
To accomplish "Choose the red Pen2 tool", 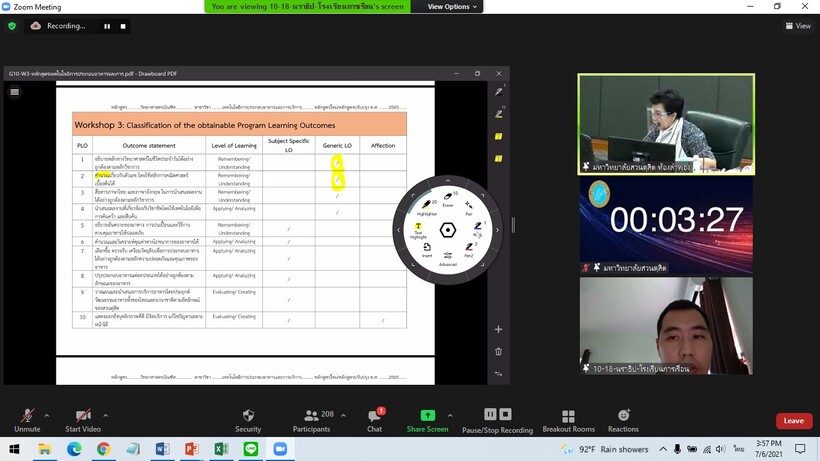I will 469,249.
